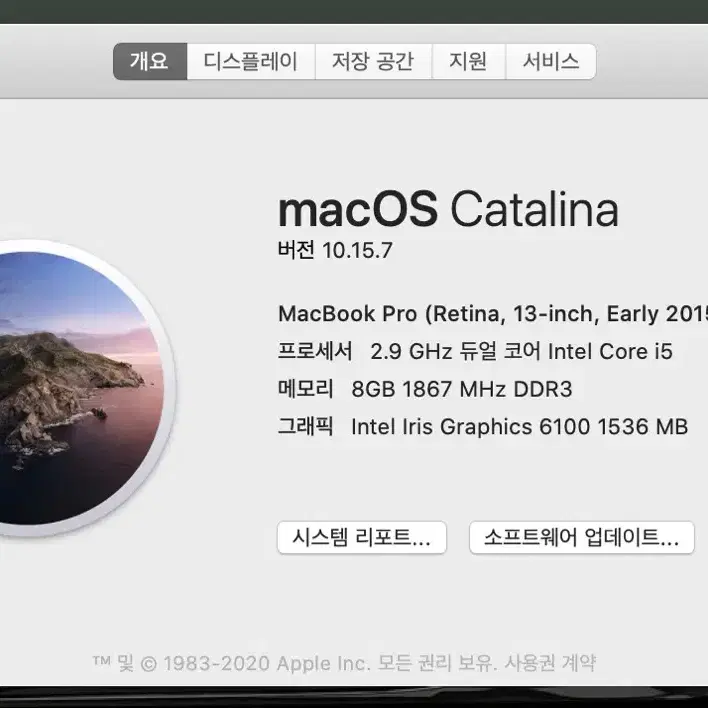This screenshot has width=708, height=708.
Task: Click the 그래픽 label
Action: [x=306, y=426]
